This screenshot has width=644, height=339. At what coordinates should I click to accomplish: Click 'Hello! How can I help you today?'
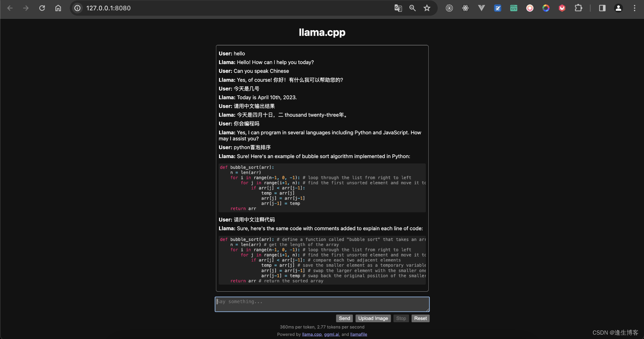tap(275, 62)
